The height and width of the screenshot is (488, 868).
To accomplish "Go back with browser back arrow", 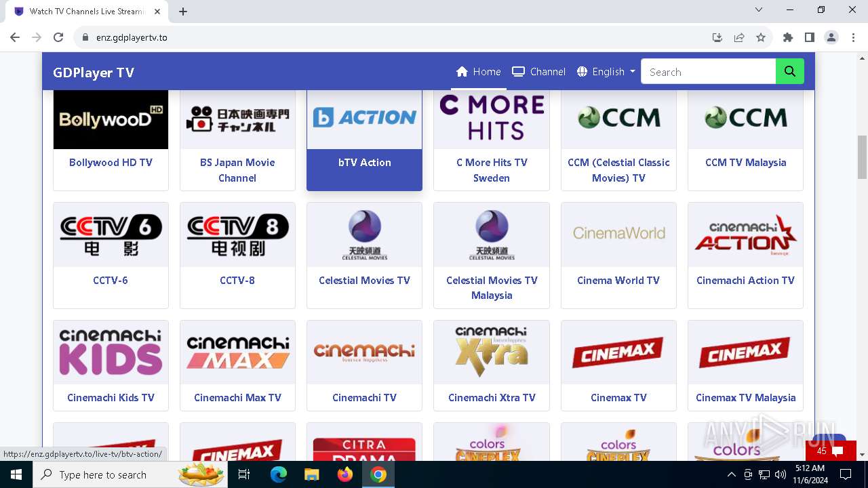I will point(15,37).
